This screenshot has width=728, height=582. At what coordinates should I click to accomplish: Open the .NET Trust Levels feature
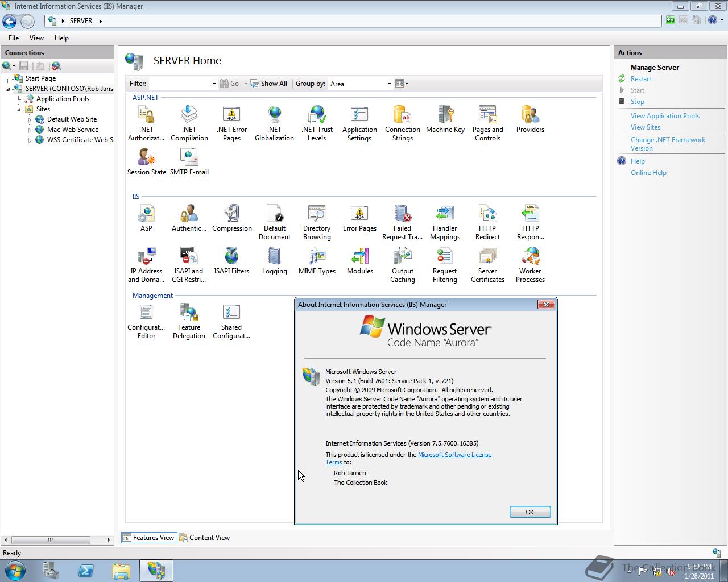click(x=317, y=123)
